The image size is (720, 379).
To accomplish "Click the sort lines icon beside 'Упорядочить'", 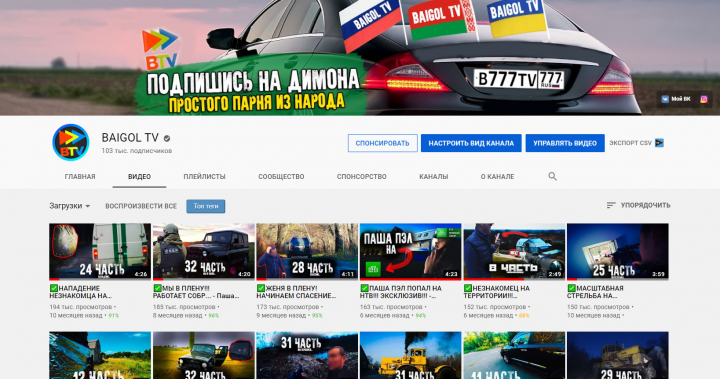I will coord(611,205).
